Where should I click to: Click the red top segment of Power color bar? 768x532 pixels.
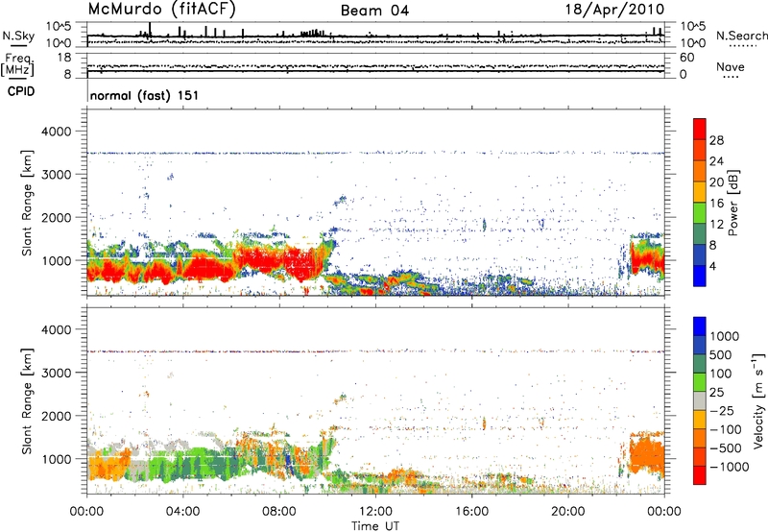(700, 130)
